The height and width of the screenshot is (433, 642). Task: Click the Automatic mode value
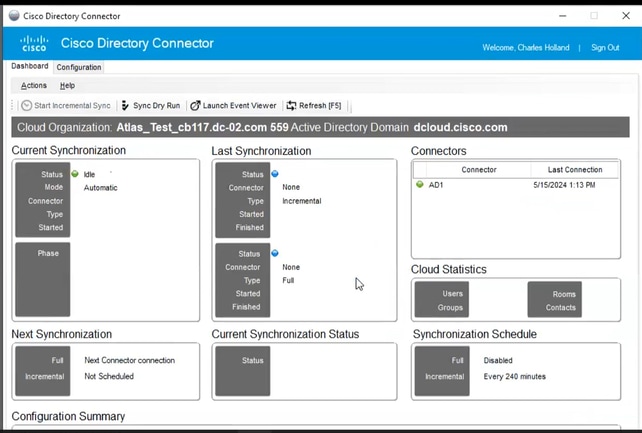100,188
